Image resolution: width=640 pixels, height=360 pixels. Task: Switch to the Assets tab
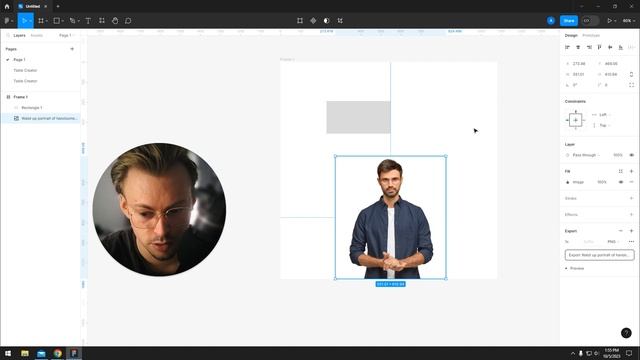[x=37, y=36]
